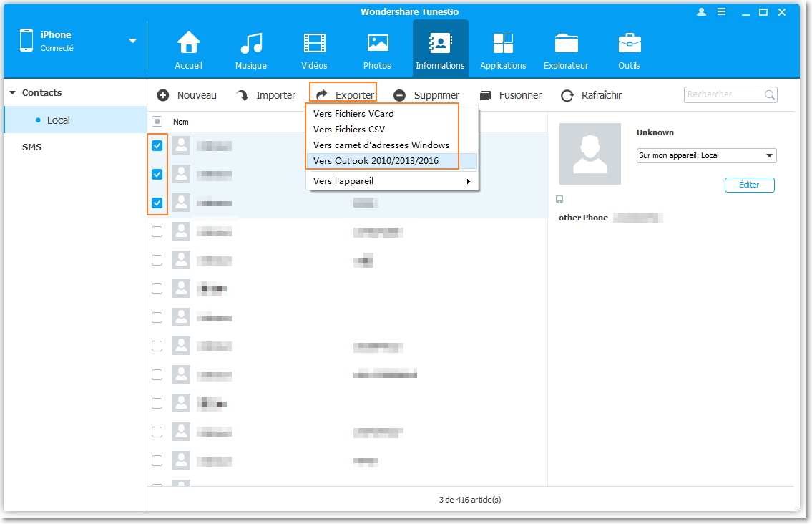Screen dimensions: 812x524
Task: Collapse the Contacts tree section
Action: [12, 93]
